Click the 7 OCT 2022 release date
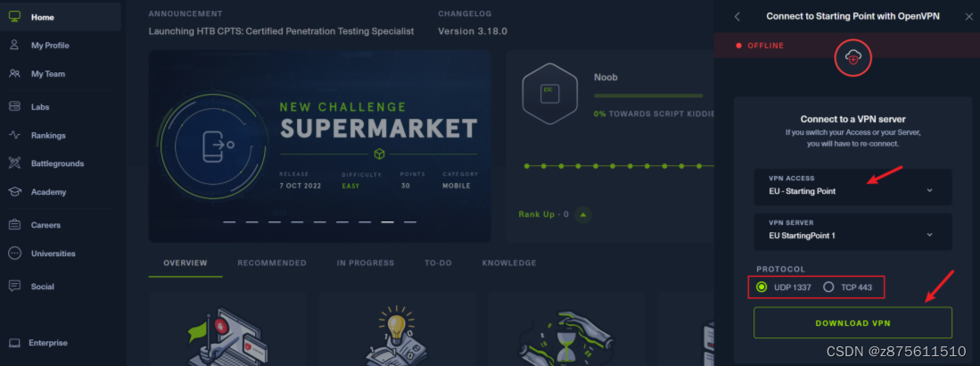This screenshot has height=366, width=980. (x=300, y=186)
